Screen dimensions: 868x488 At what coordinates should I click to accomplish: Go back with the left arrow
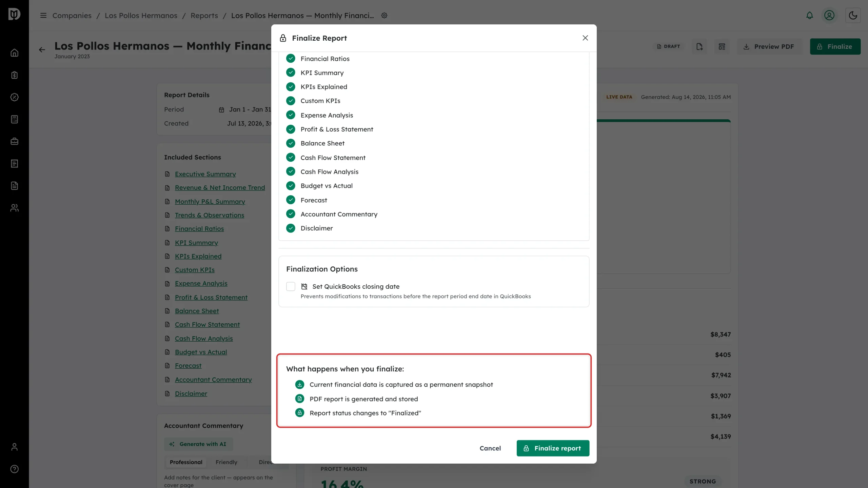[x=42, y=50]
